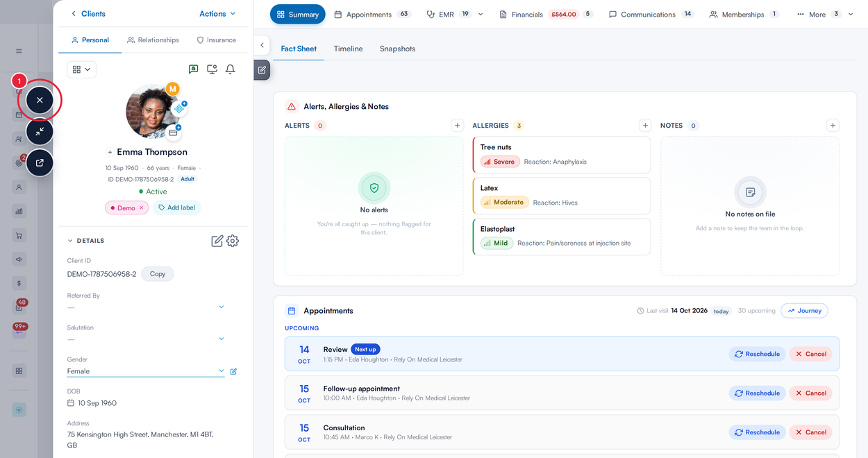868x458 pixels.
Task: Open the Gender dropdown showing Female
Action: pyautogui.click(x=146, y=371)
